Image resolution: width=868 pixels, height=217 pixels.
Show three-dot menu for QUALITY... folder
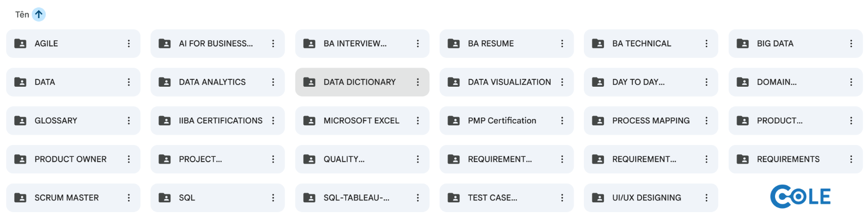coord(418,159)
